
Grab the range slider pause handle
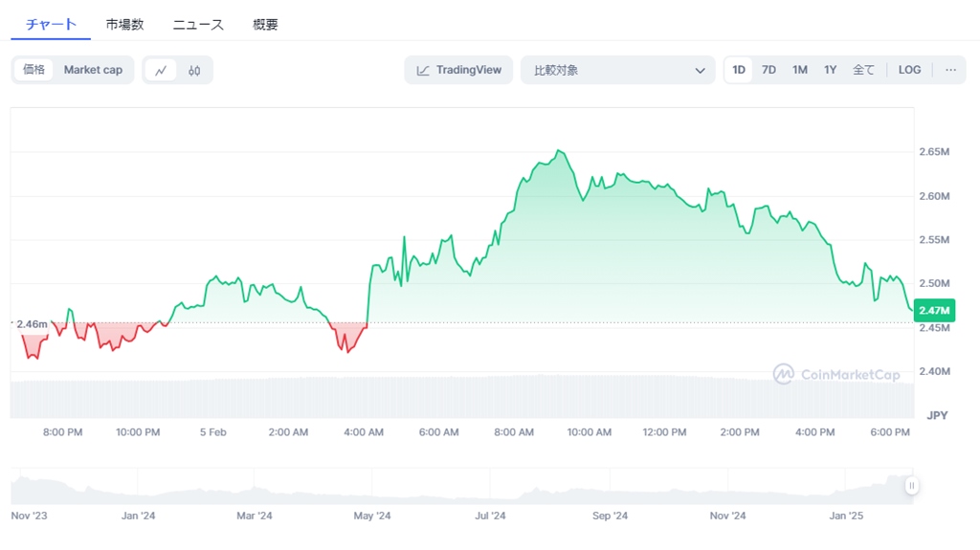[x=911, y=486]
